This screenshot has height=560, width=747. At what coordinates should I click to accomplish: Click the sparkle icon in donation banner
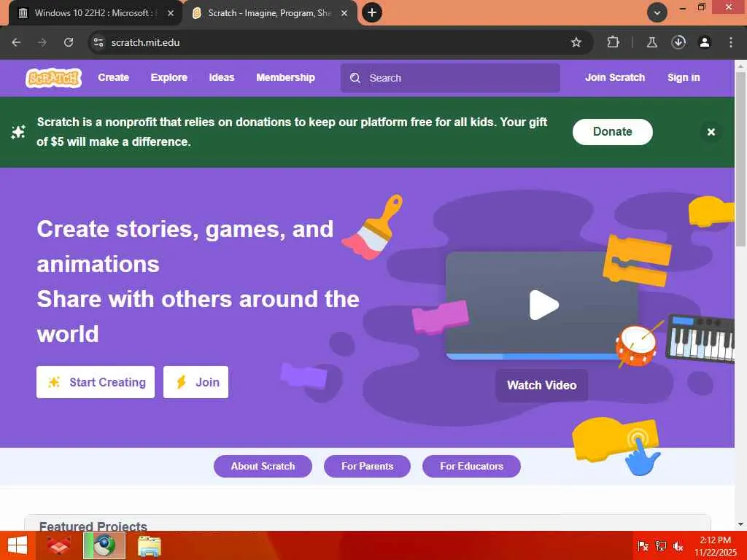(x=18, y=132)
